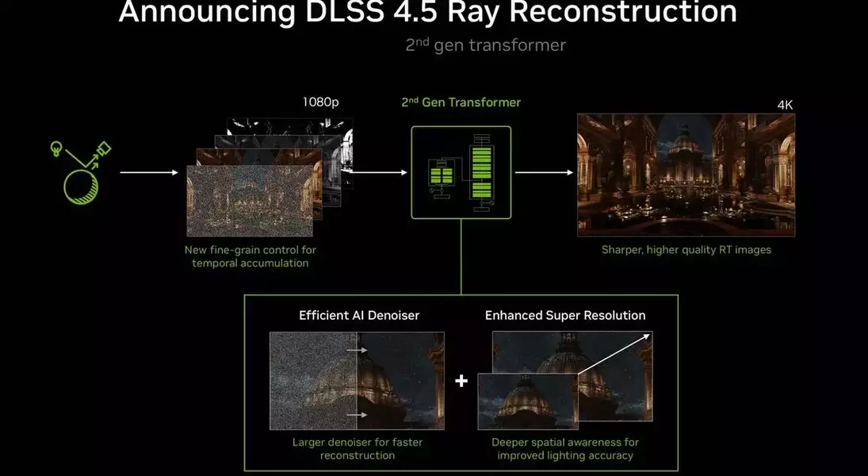The image size is (868, 476).
Task: Click the 2nd Gen Transformer network diagram
Action: point(461,172)
